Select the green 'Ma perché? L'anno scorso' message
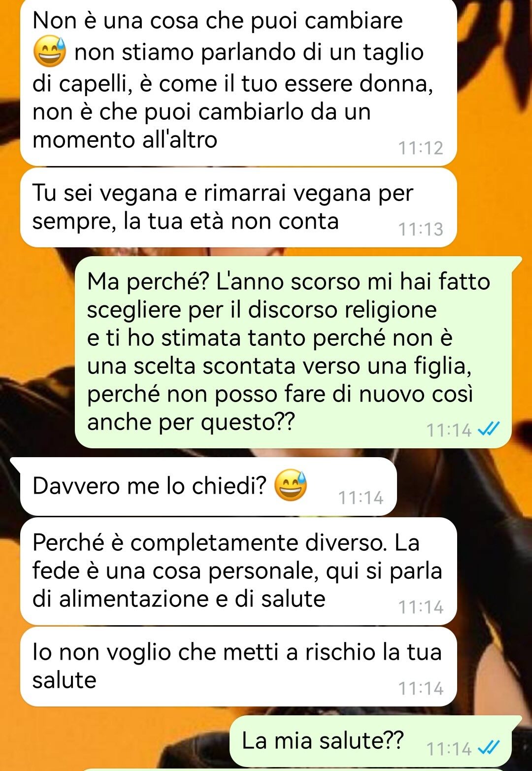Viewport: 532px width, 771px height. click(x=294, y=352)
